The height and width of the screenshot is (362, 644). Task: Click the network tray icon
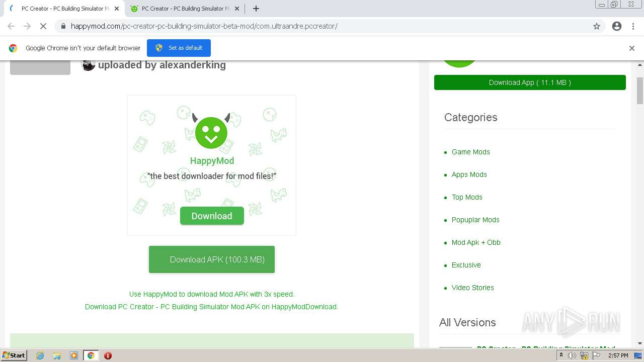point(584,355)
